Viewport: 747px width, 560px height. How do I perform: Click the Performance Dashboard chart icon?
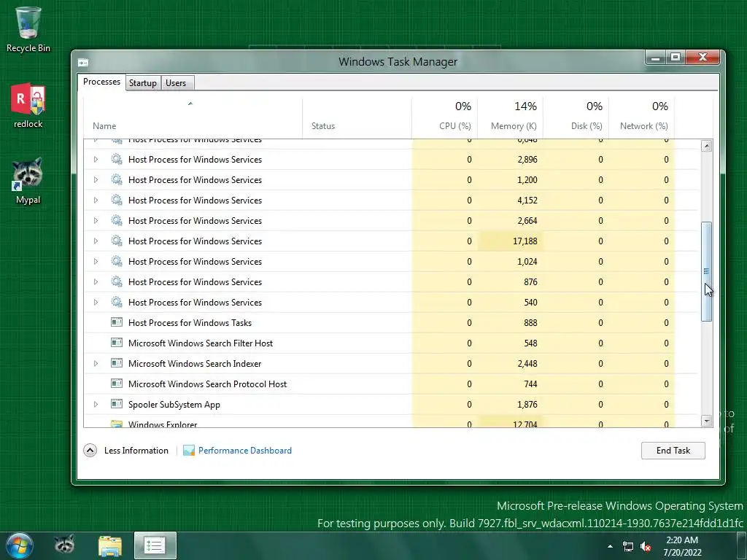[189, 451]
